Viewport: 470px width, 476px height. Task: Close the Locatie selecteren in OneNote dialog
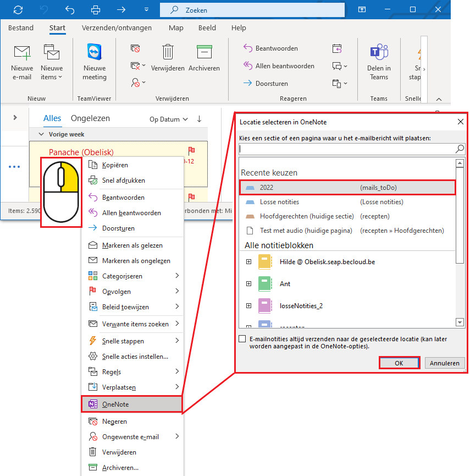click(460, 122)
